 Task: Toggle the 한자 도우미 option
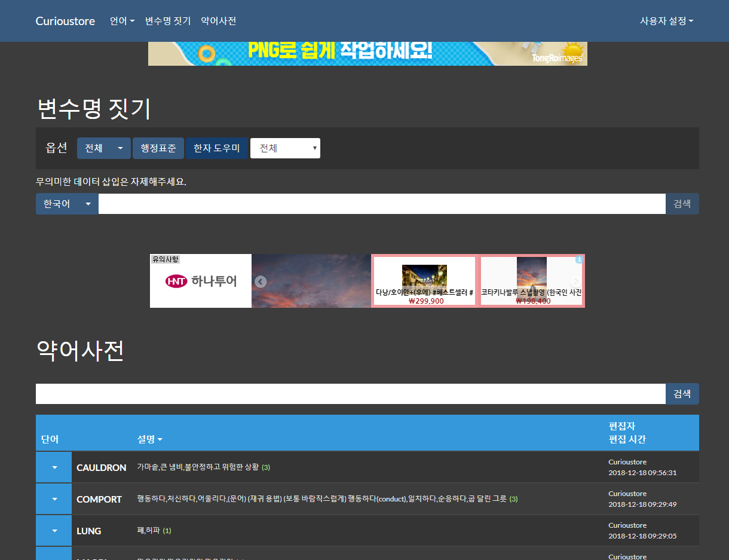tap(216, 148)
